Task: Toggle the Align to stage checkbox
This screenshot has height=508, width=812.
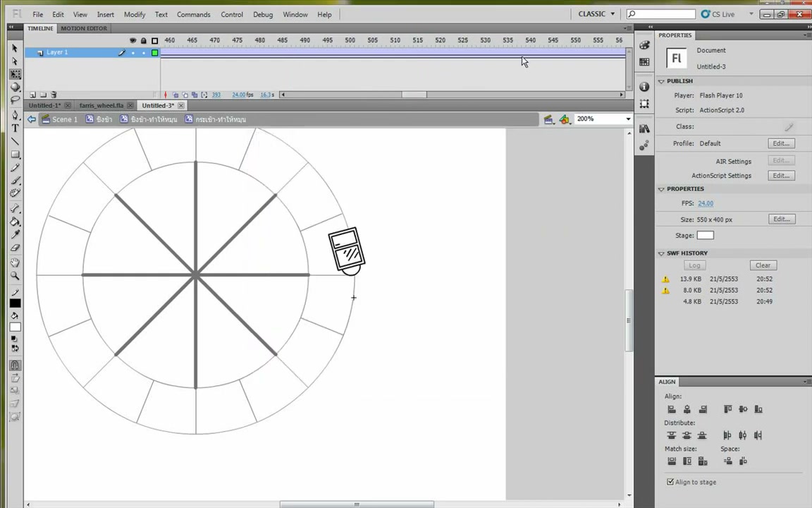Action: tap(670, 482)
